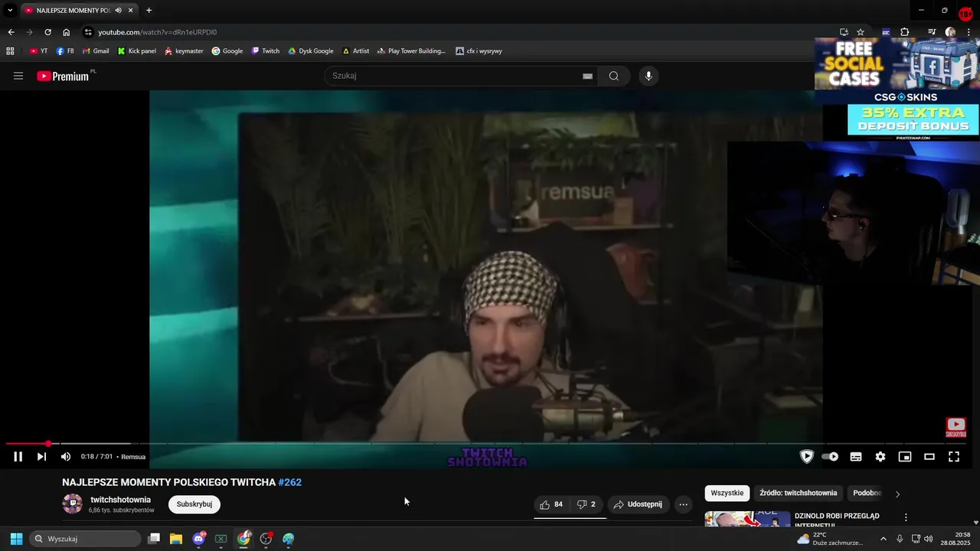This screenshot has width=980, height=551.
Task: Enter fullscreen video mode
Action: [954, 457]
